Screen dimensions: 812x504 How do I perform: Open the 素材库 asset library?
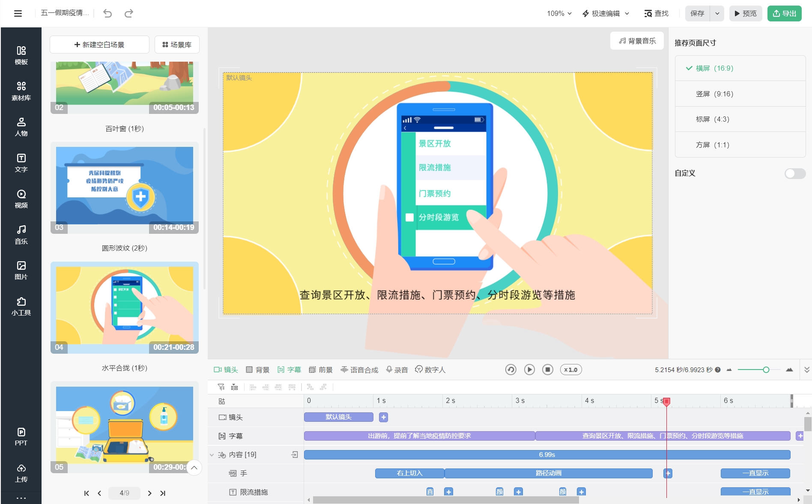click(21, 91)
